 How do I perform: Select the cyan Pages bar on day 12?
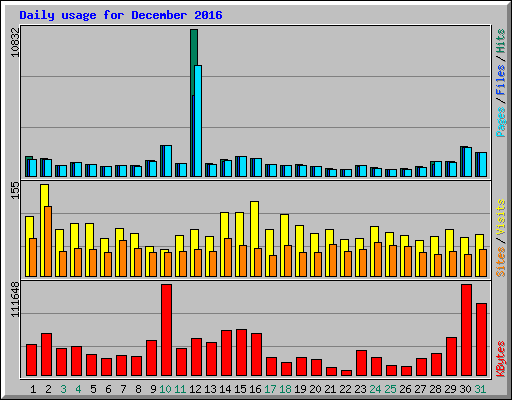tap(198, 121)
